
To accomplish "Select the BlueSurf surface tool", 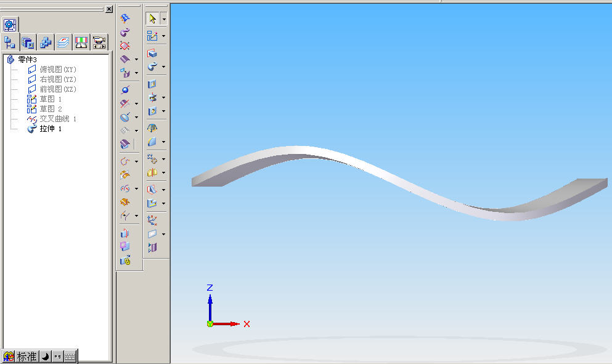I will tap(125, 18).
